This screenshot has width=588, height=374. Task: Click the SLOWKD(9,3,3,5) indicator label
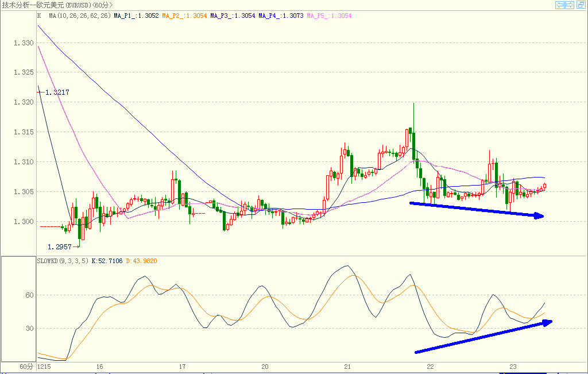[x=63, y=261]
